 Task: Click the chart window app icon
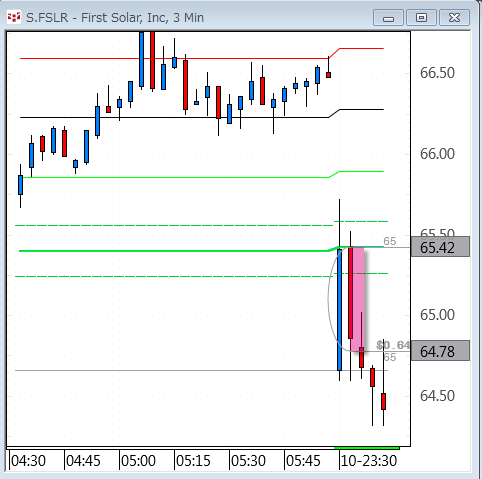tap(14, 18)
